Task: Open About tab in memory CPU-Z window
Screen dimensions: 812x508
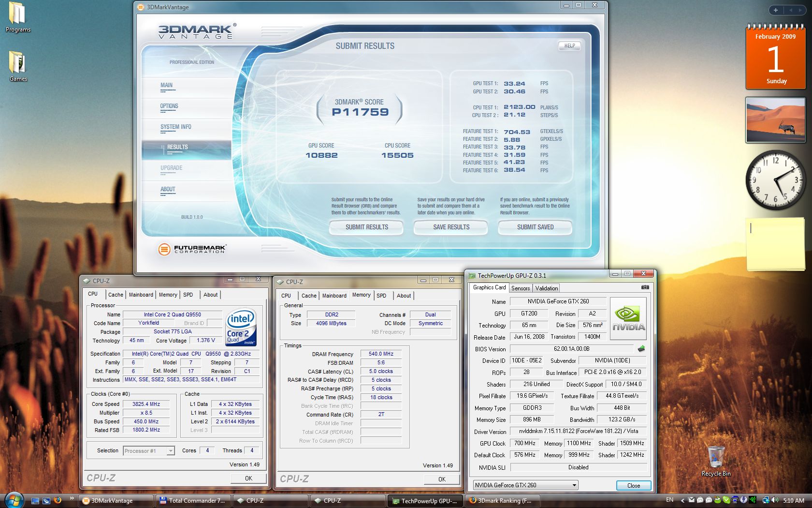Action: click(404, 296)
